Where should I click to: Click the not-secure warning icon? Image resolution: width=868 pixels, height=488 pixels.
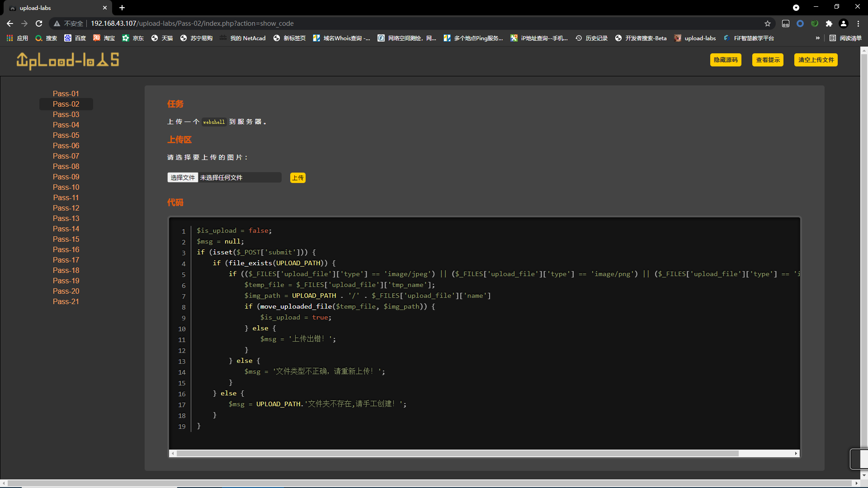click(57, 23)
